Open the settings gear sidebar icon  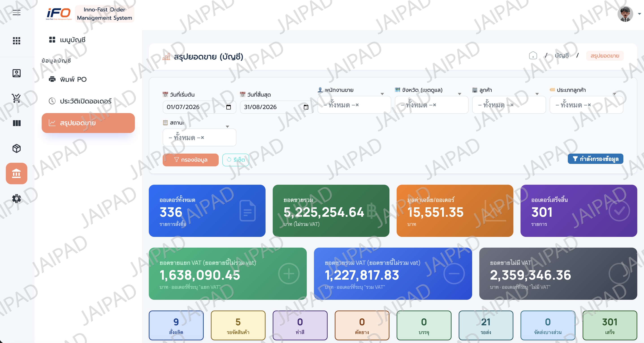coord(17,199)
